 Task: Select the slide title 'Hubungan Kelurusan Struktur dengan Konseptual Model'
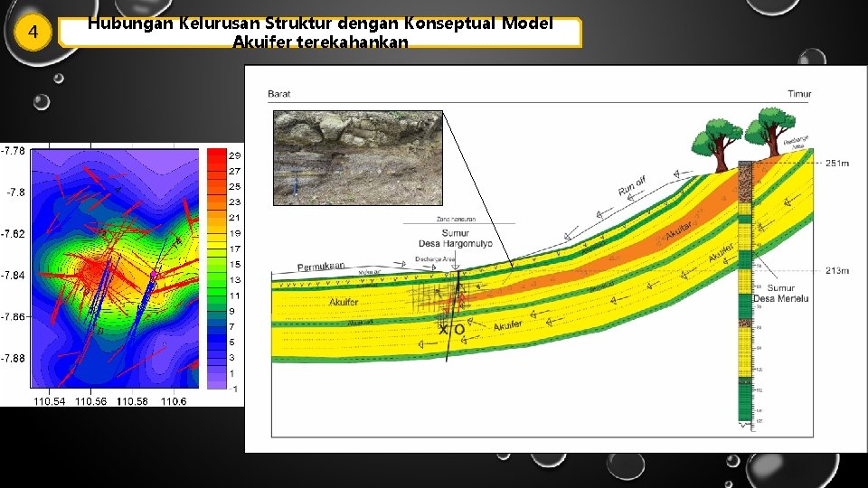tap(320, 23)
